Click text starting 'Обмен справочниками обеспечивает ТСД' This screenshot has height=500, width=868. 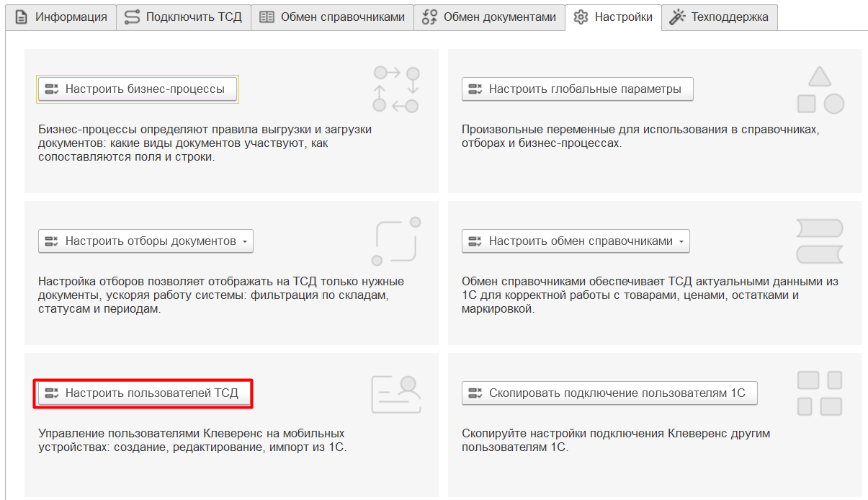pyautogui.click(x=650, y=295)
